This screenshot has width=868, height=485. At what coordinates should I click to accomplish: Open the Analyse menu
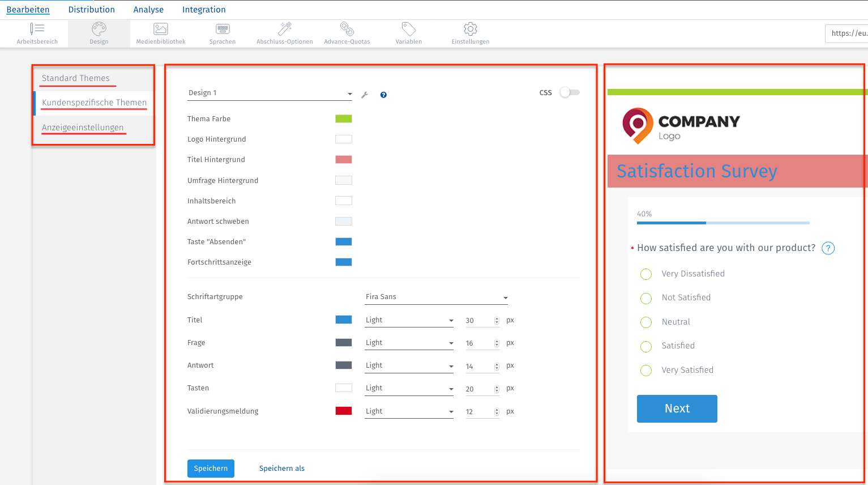[148, 9]
